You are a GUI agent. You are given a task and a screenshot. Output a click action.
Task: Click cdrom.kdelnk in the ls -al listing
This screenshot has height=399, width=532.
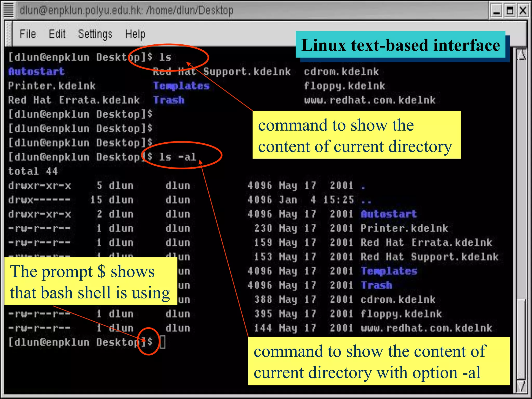coord(398,300)
